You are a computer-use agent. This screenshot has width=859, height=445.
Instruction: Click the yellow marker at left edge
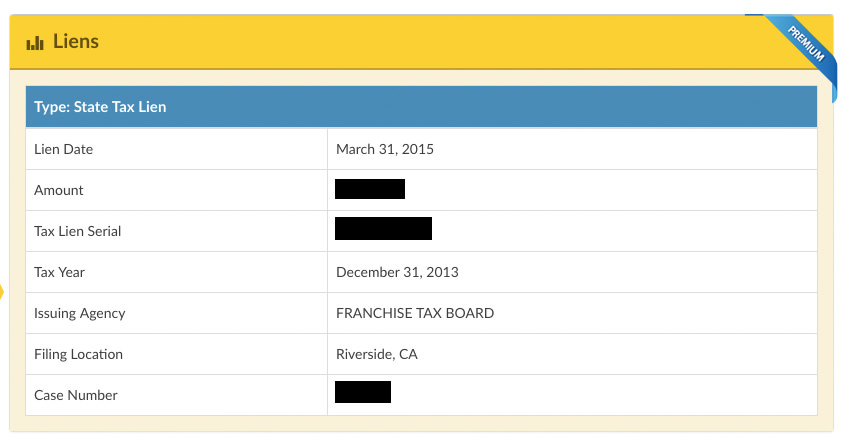pyautogui.click(x=2, y=292)
